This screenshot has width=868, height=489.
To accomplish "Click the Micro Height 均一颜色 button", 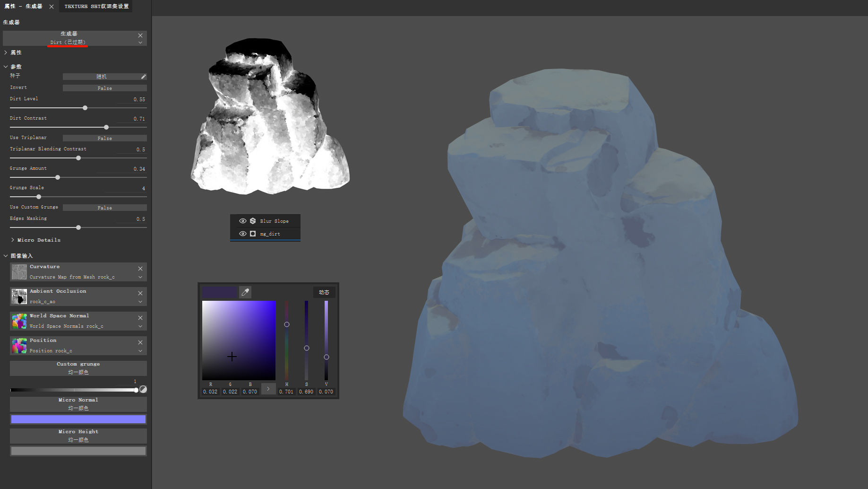I will point(78,436).
